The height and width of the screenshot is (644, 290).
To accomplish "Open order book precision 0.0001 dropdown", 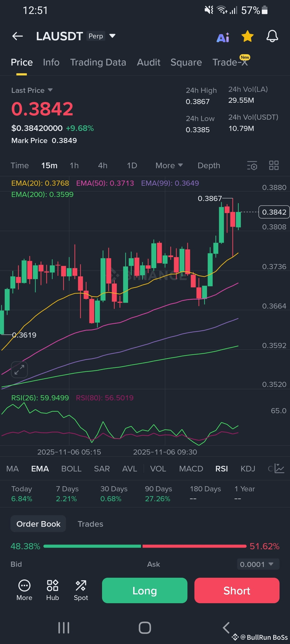I will point(258,564).
